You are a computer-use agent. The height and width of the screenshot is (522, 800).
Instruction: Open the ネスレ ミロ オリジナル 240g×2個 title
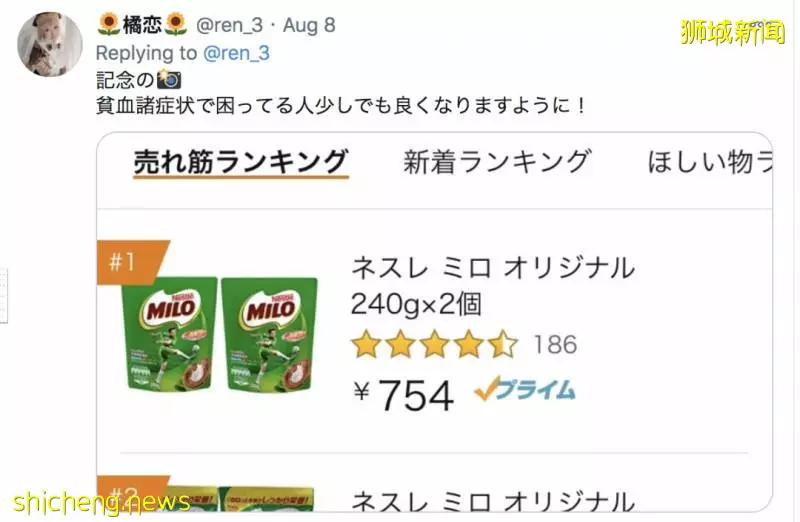pos(493,286)
